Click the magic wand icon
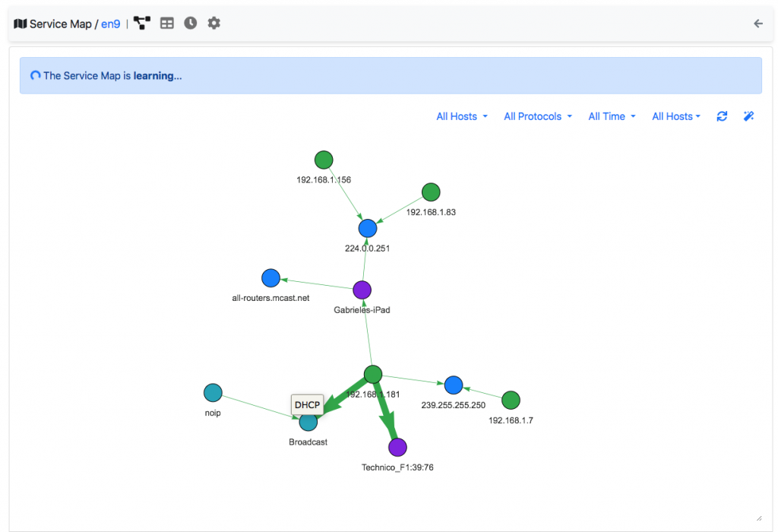 748,116
